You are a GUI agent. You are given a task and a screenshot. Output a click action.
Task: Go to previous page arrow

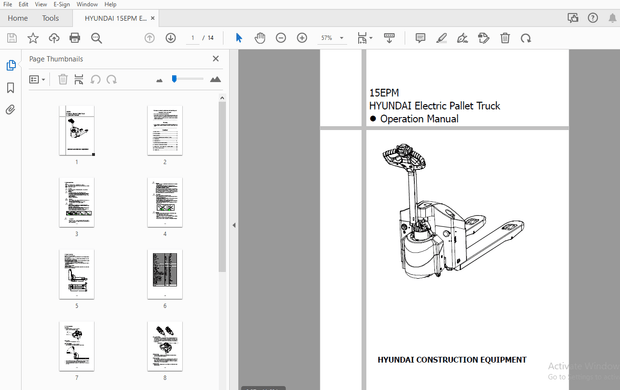[x=149, y=38]
